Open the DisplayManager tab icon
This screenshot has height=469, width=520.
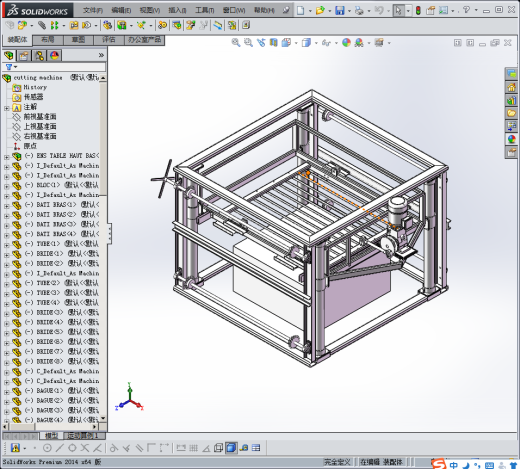point(54,55)
